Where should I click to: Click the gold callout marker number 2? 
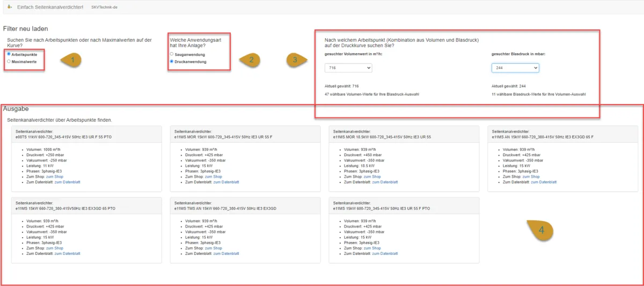click(x=250, y=60)
